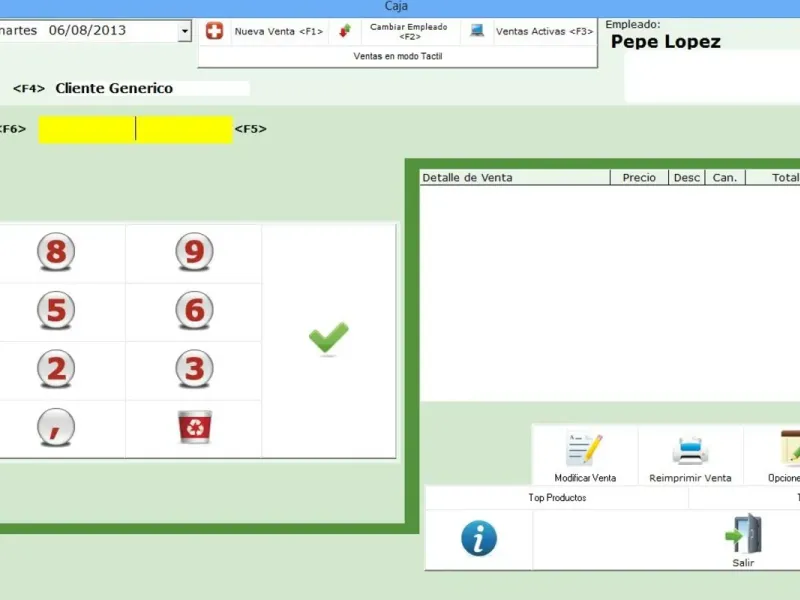Open the date picker dropdown arrow
This screenshot has width=800, height=600.
point(185,31)
